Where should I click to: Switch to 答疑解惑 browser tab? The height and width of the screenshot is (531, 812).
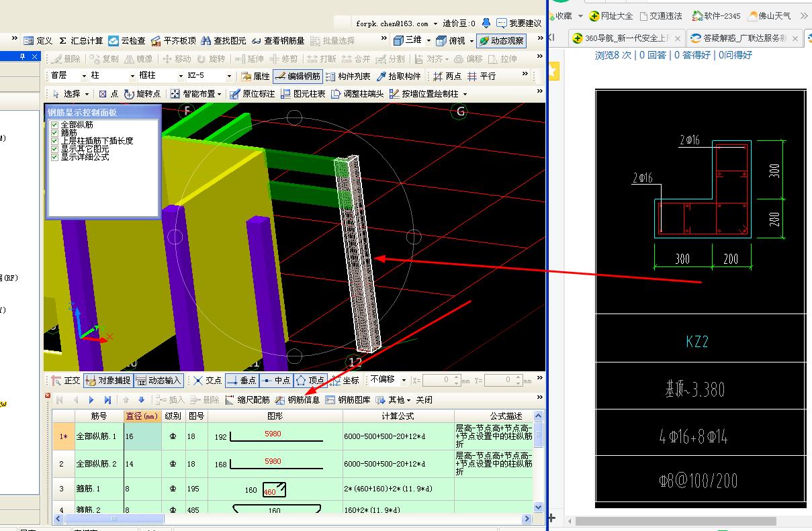tap(744, 38)
